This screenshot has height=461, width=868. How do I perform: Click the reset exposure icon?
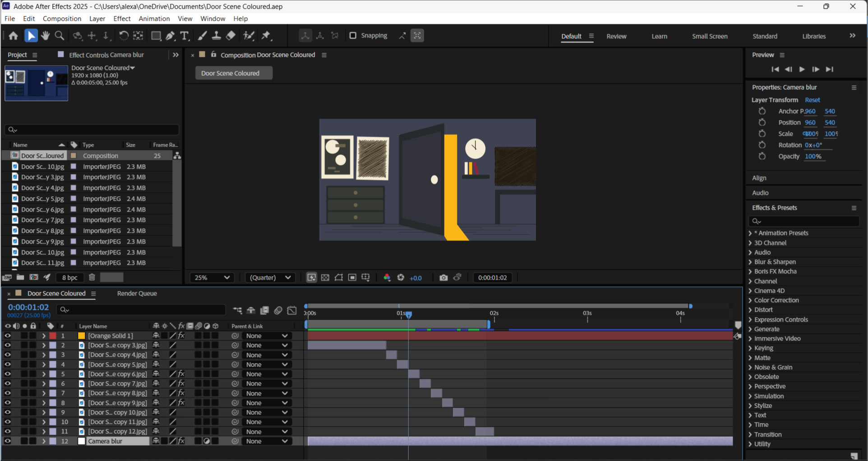(x=401, y=277)
